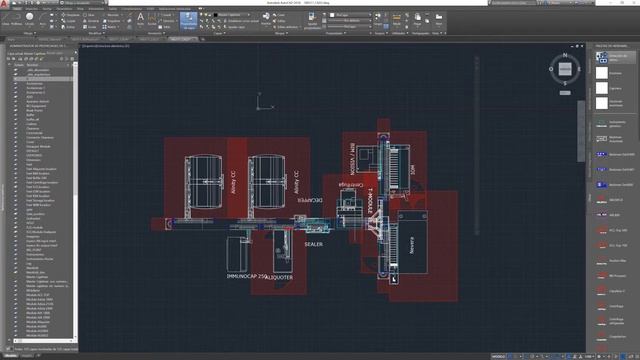Select the DECAPPER label in drawing

310,200
